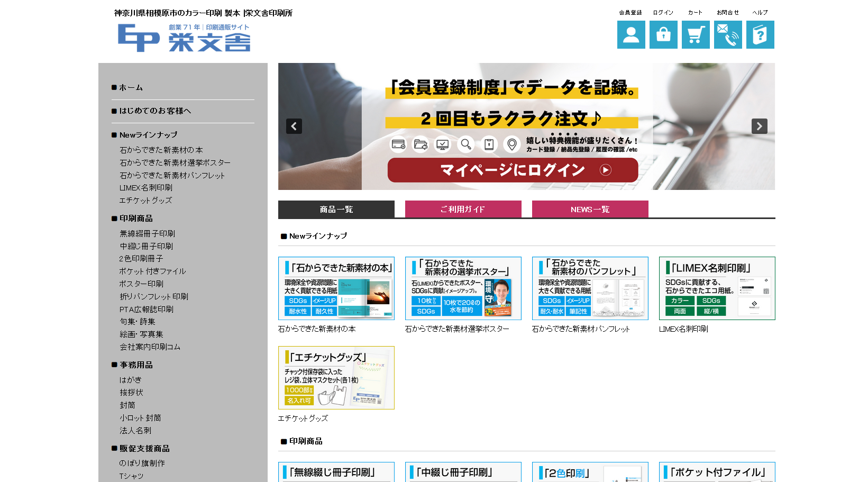Open the エチケットグッズ product thumbnail
The width and height of the screenshot is (868, 482).
pyautogui.click(x=336, y=378)
